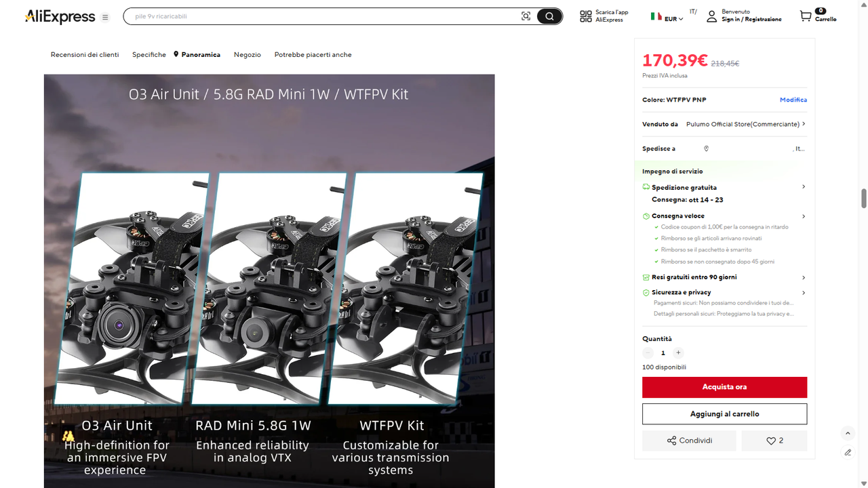Screen dimensions: 868x488
Task: Click Prezzi IVA inclusa text
Action: [663, 75]
